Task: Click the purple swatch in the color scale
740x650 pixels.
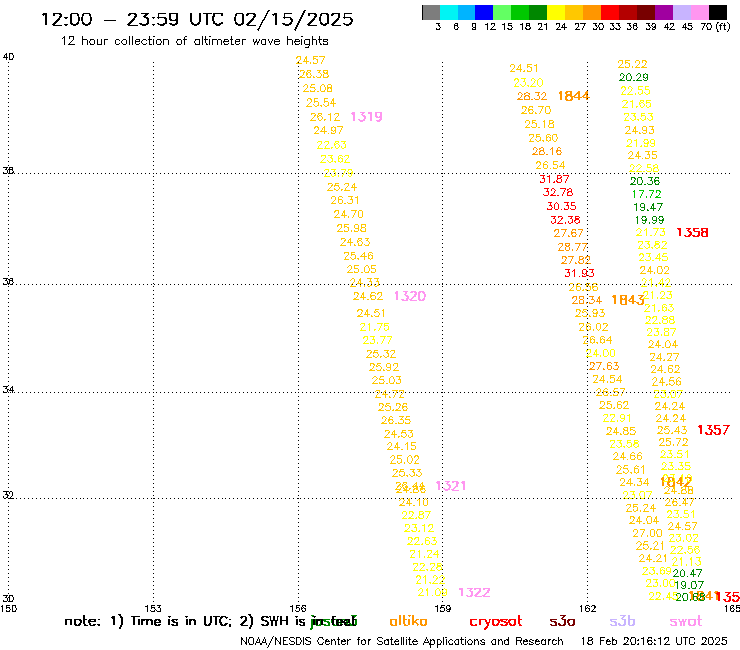Action: pyautogui.click(x=663, y=12)
